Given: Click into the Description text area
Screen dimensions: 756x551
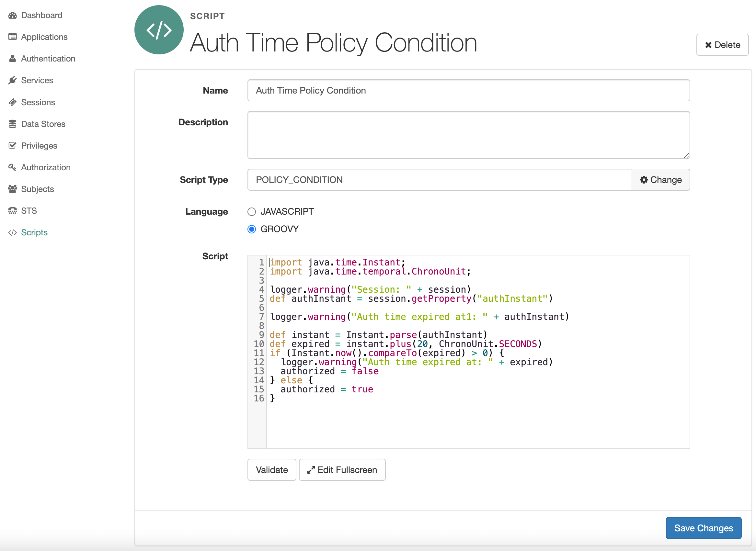Looking at the screenshot, I should point(468,135).
